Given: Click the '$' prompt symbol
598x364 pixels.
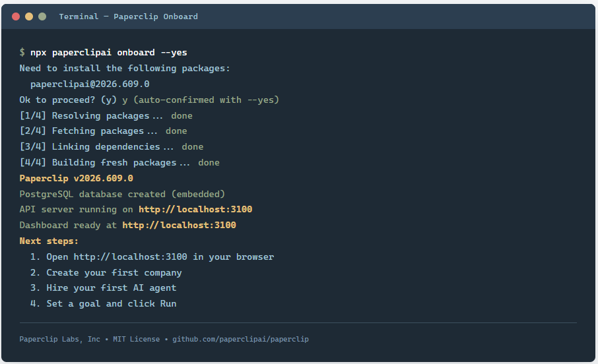Looking at the screenshot, I should 22,52.
